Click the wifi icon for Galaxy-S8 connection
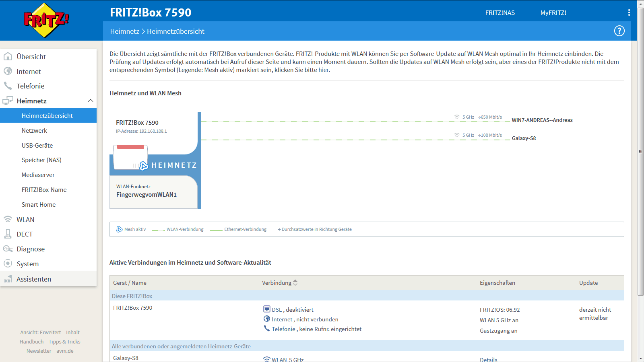The height and width of the screenshot is (362, 644). coord(457,135)
